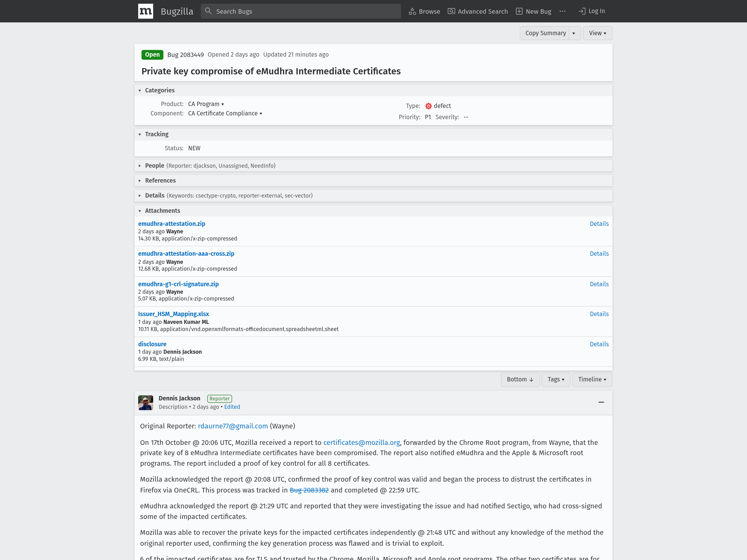Click the Edited link in description
Viewport: 747px width, 560px height.
pyautogui.click(x=232, y=407)
